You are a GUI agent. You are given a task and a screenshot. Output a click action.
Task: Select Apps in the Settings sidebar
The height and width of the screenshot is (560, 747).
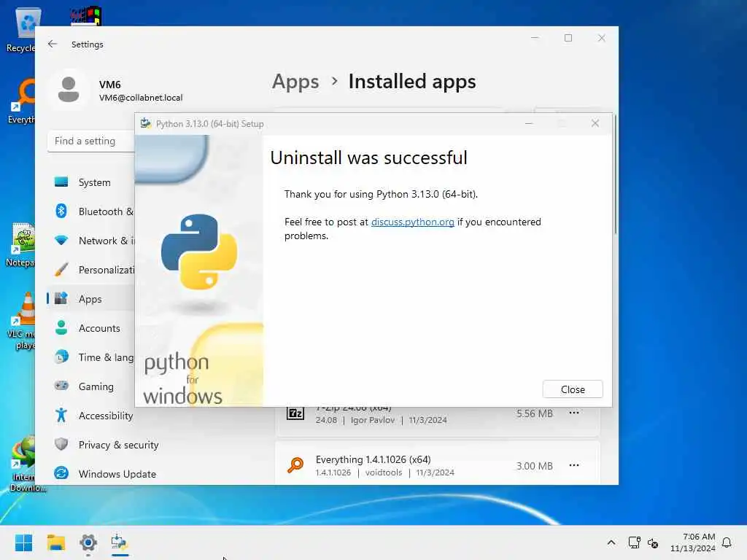90,299
